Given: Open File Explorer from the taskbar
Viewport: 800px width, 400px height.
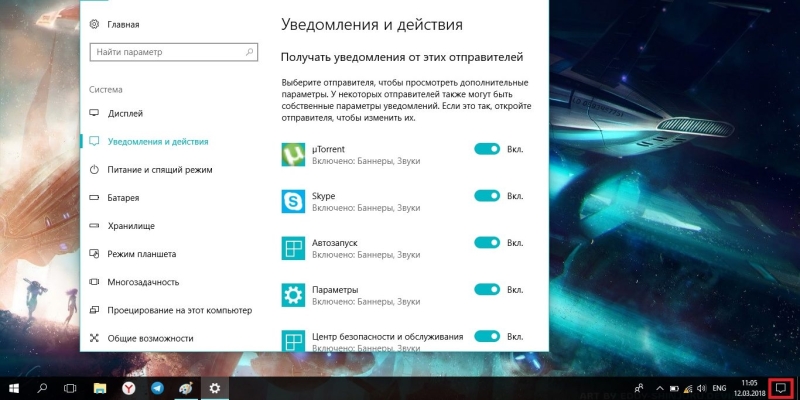Looking at the screenshot, I should (100, 389).
